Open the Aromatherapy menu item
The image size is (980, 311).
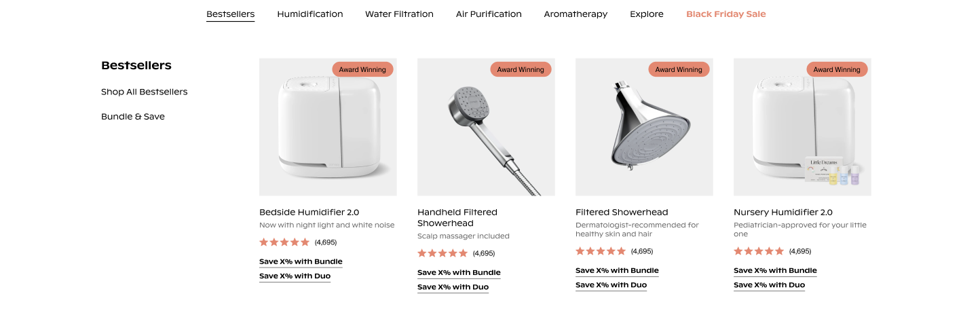pyautogui.click(x=576, y=14)
